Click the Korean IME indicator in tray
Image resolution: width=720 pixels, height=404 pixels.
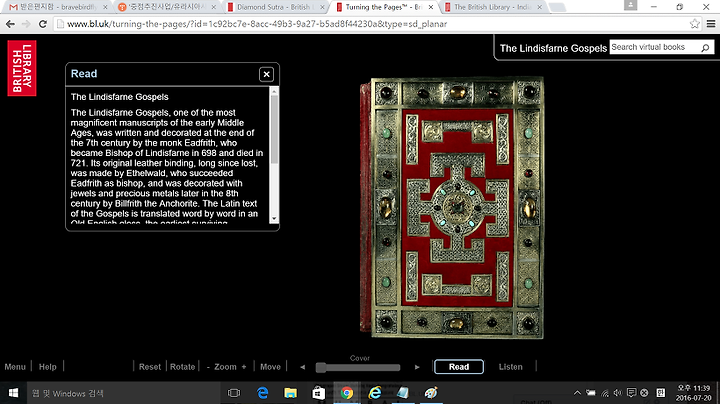click(660, 393)
